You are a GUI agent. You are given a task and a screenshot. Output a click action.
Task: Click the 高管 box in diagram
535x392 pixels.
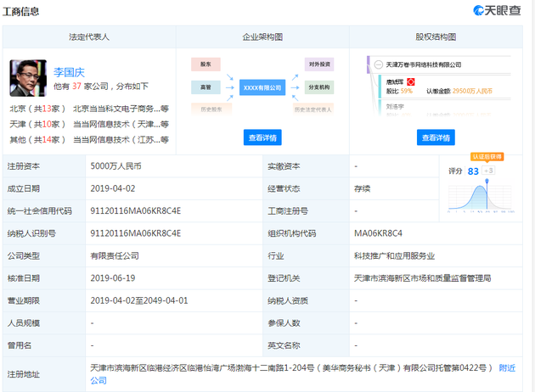[206, 87]
